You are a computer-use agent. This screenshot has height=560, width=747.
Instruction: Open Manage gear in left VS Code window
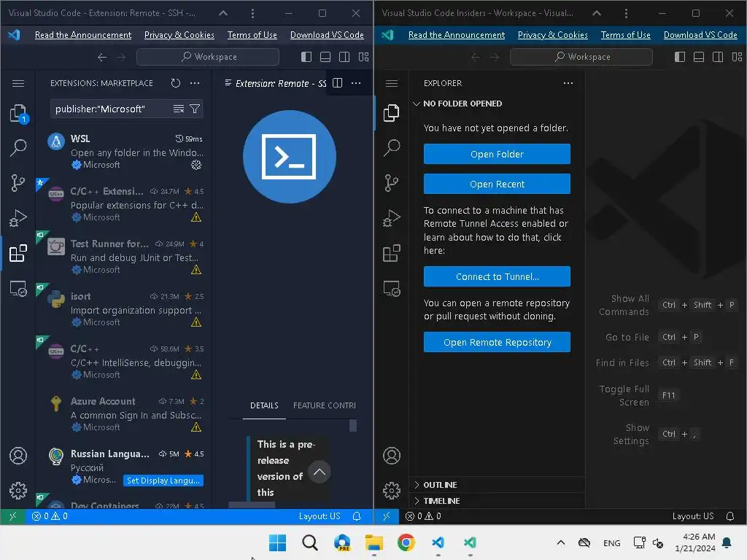(x=18, y=491)
